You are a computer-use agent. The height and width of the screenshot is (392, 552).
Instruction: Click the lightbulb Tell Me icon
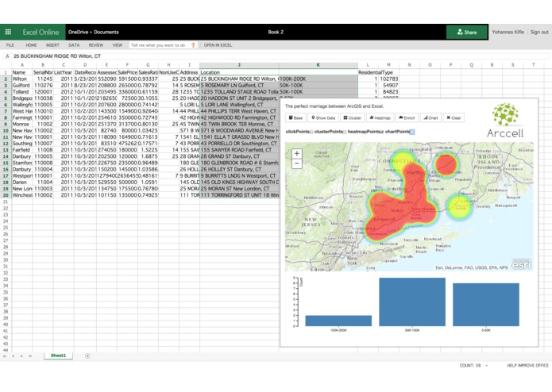[193, 45]
